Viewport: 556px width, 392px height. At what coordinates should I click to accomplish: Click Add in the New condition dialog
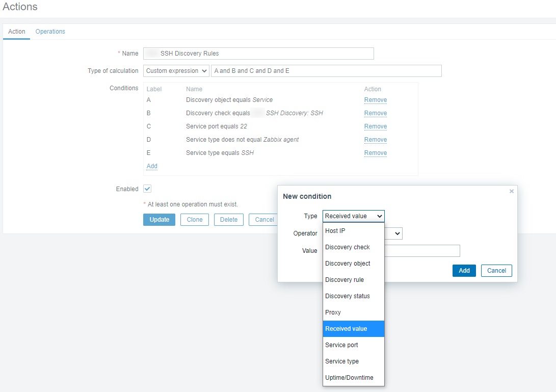tap(464, 271)
